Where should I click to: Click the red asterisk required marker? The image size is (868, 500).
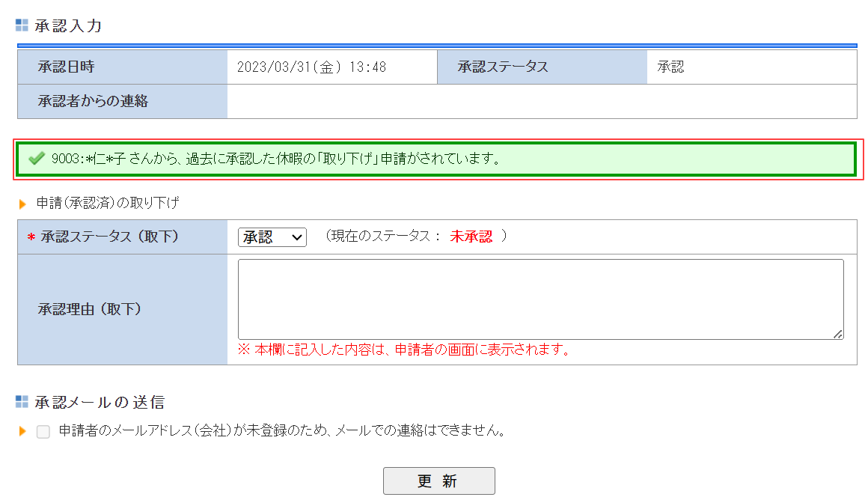tap(31, 238)
